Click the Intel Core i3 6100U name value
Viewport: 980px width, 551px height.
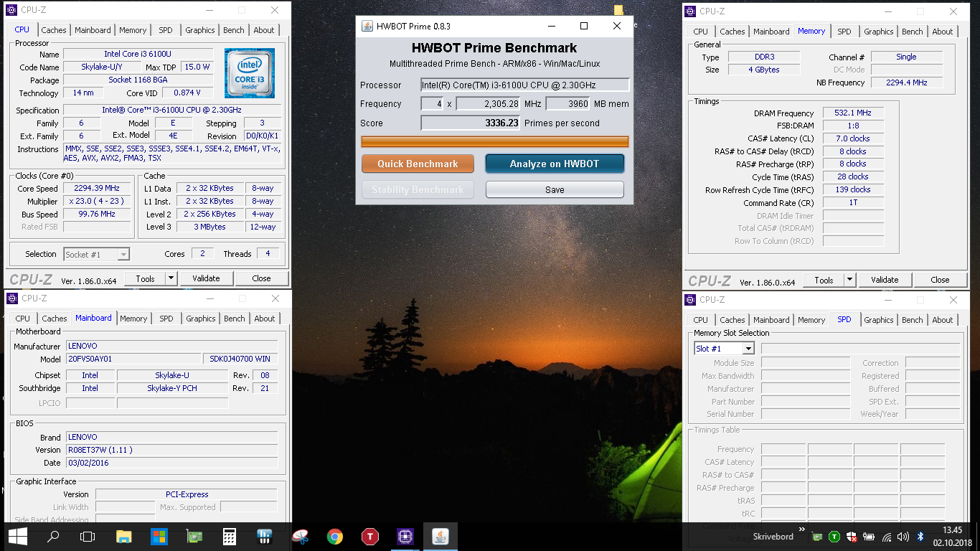[x=138, y=54]
